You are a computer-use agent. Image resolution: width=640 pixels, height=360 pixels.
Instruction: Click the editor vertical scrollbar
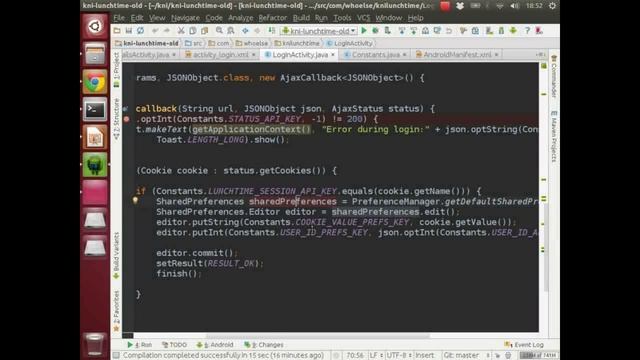546,247
